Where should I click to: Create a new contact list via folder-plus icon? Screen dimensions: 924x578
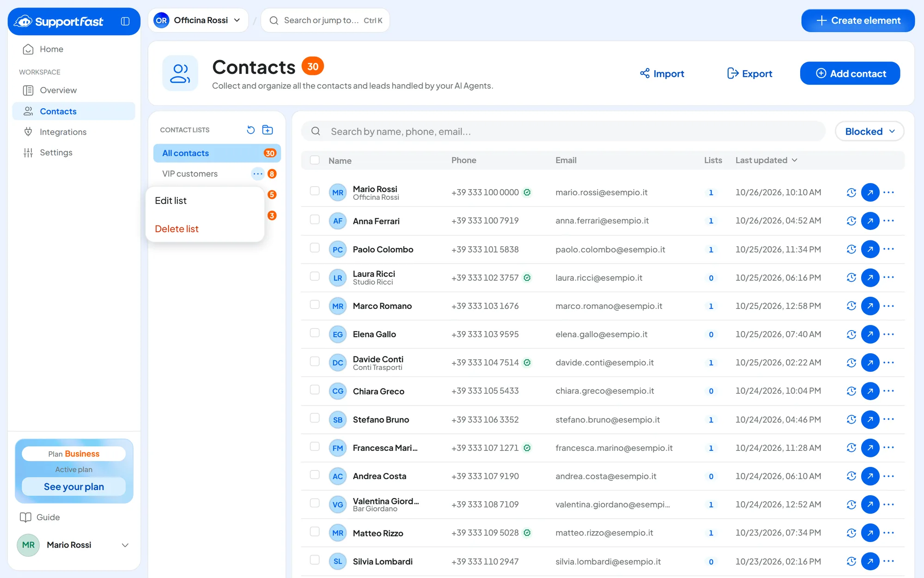[x=267, y=130]
